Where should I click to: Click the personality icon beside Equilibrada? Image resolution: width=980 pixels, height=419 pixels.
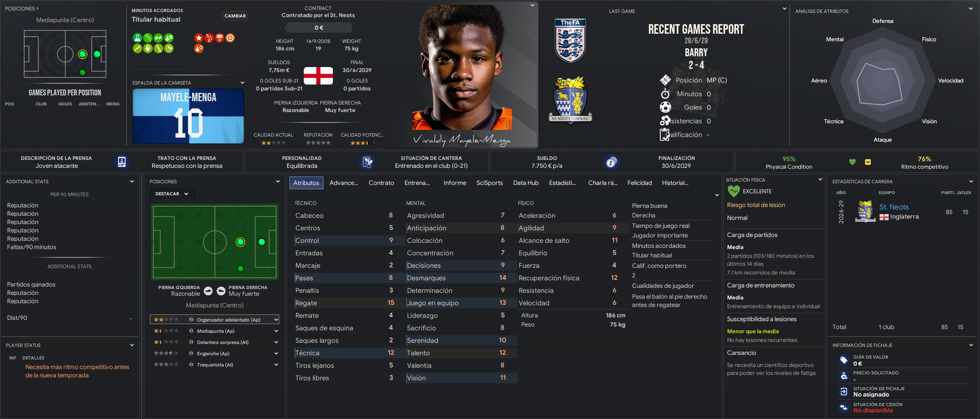pyautogui.click(x=367, y=162)
